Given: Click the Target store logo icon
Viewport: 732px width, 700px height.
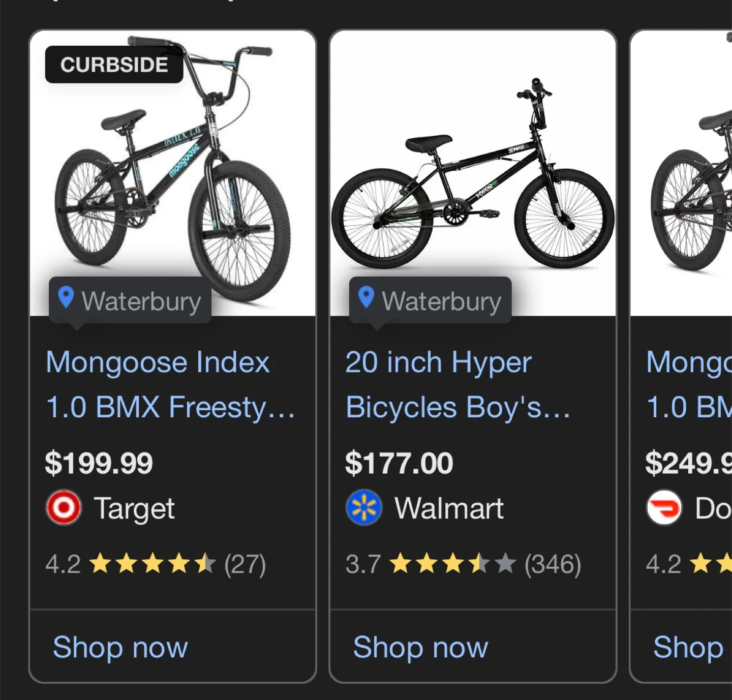Looking at the screenshot, I should [64, 507].
